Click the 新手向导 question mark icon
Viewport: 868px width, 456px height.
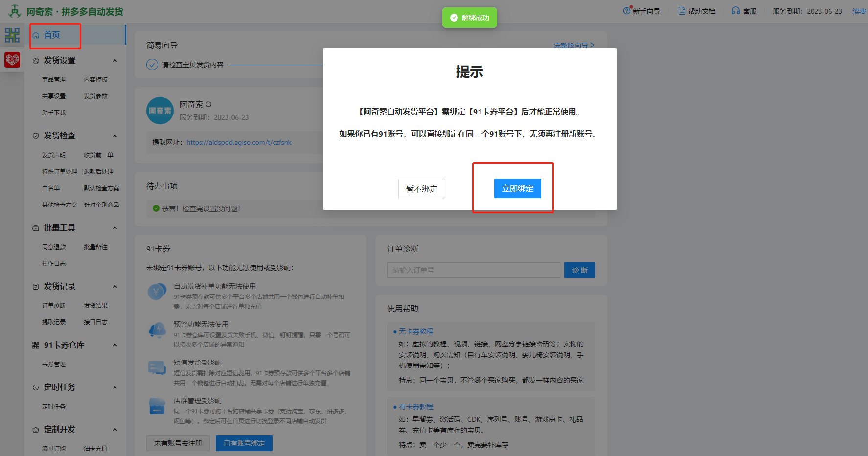click(x=627, y=11)
